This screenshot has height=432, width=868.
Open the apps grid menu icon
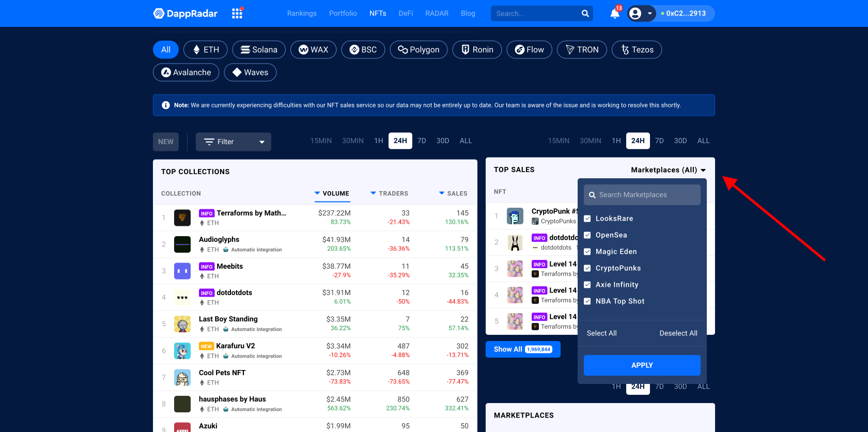(x=237, y=13)
